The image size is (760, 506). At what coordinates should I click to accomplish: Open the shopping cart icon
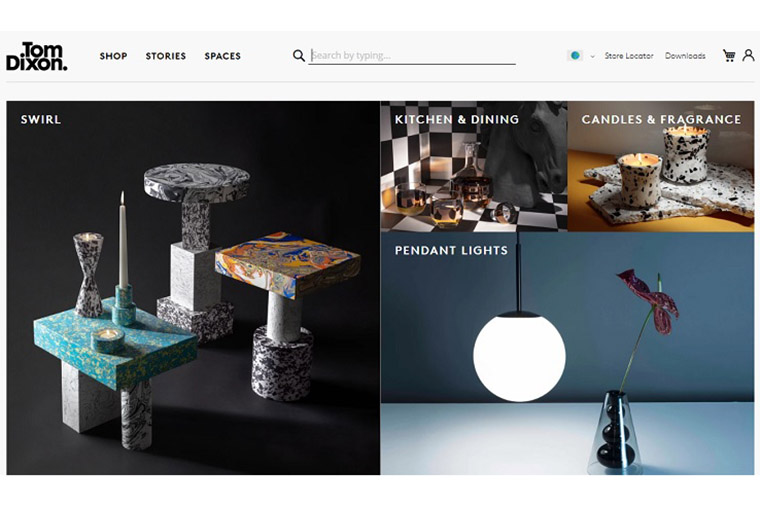tap(728, 55)
